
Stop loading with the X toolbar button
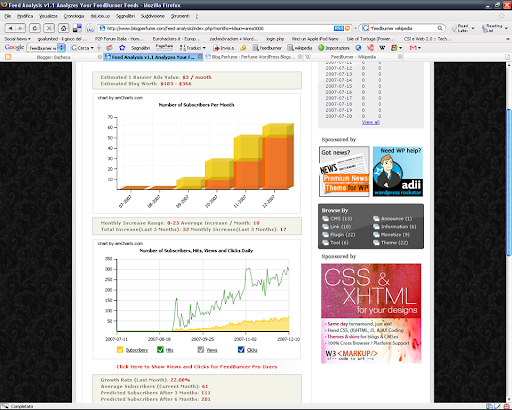coord(49,28)
